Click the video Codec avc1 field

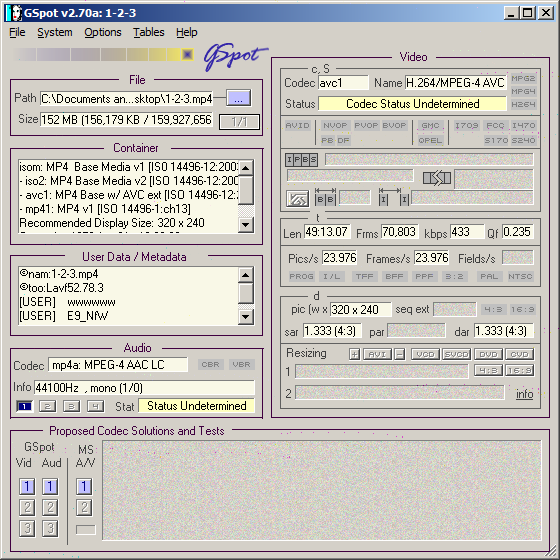pos(343,83)
